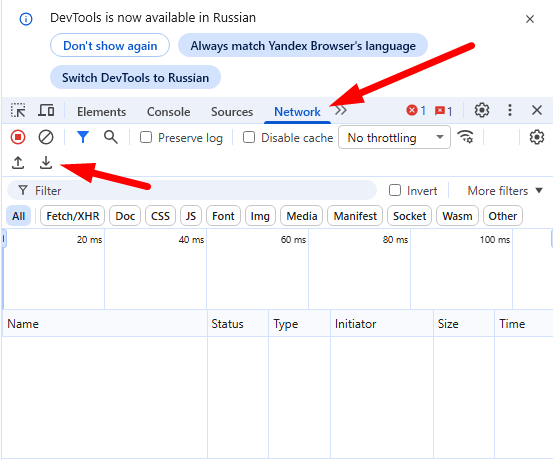Filter requests by Socket
The height and width of the screenshot is (460, 553).
coord(409,216)
